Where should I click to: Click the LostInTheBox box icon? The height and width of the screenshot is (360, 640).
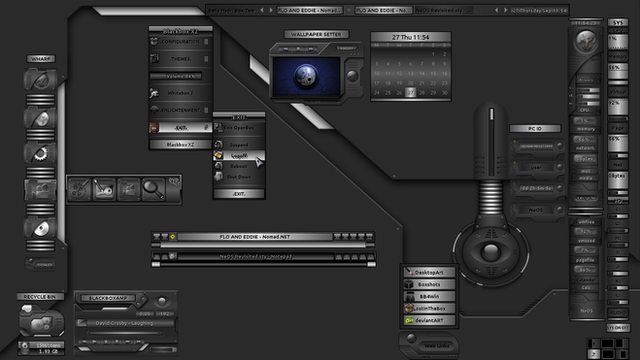click(409, 308)
